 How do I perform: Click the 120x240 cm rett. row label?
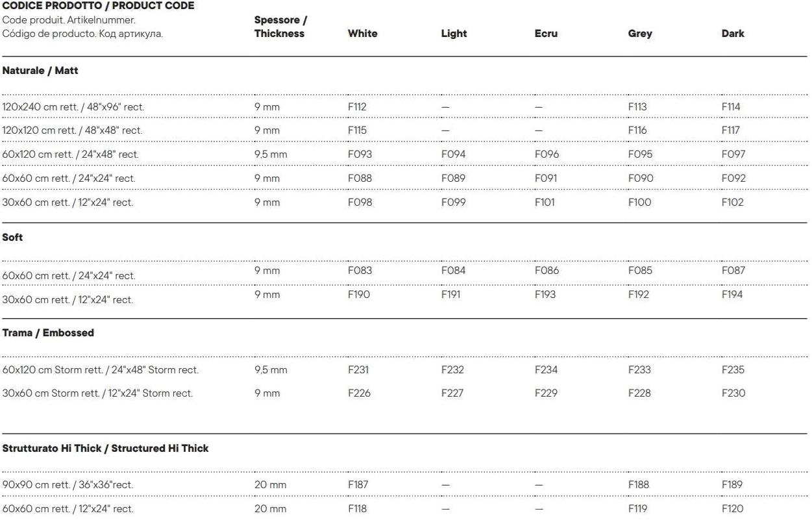72,106
